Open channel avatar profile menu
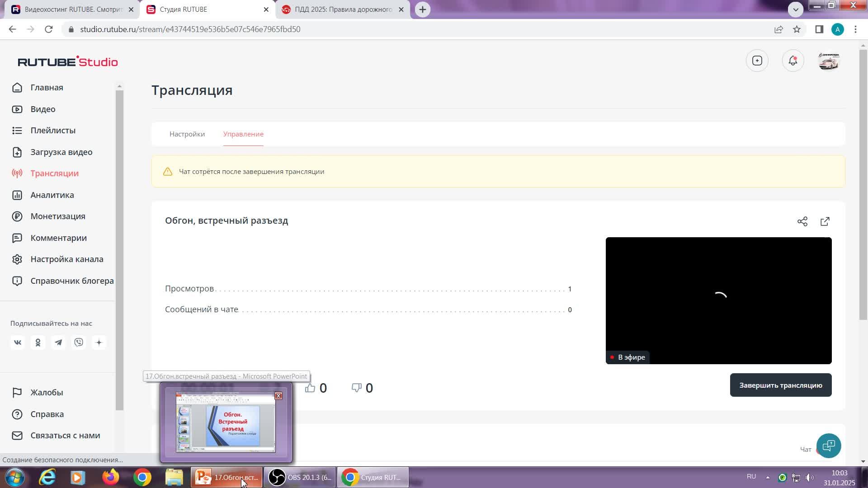This screenshot has height=488, width=868. (x=829, y=61)
